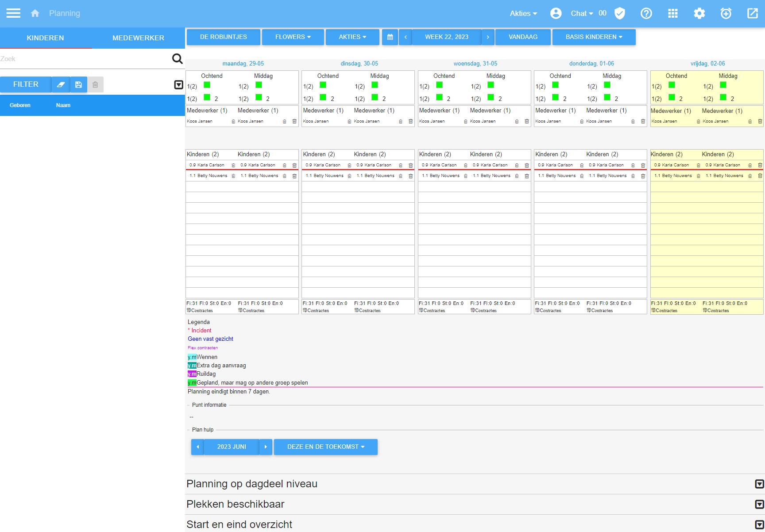
Task: Open the settings gear icon
Action: 699,13
